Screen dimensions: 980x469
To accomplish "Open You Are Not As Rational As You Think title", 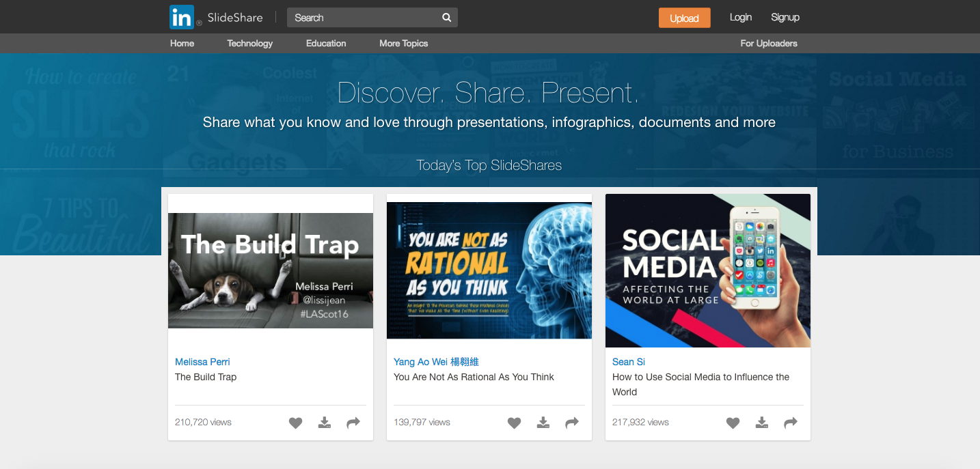I will (x=474, y=377).
